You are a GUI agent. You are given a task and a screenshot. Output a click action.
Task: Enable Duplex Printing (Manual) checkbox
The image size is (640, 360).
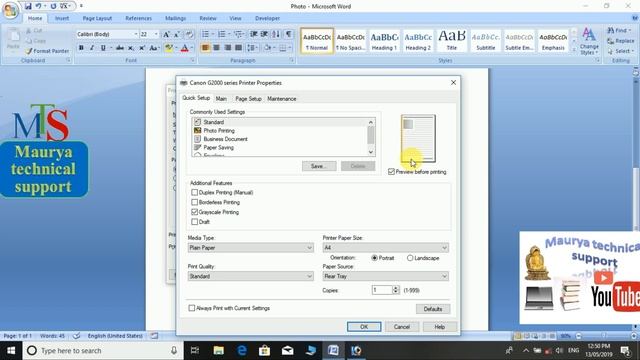195,192
